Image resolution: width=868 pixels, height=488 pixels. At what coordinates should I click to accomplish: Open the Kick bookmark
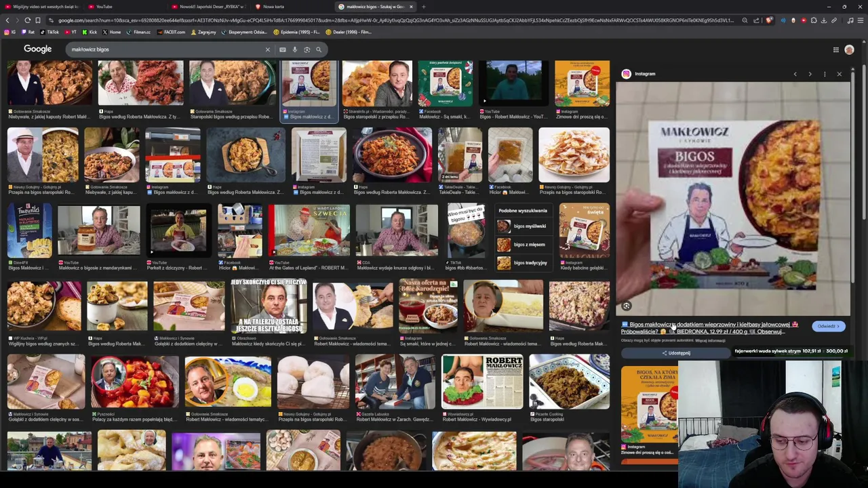[90, 32]
